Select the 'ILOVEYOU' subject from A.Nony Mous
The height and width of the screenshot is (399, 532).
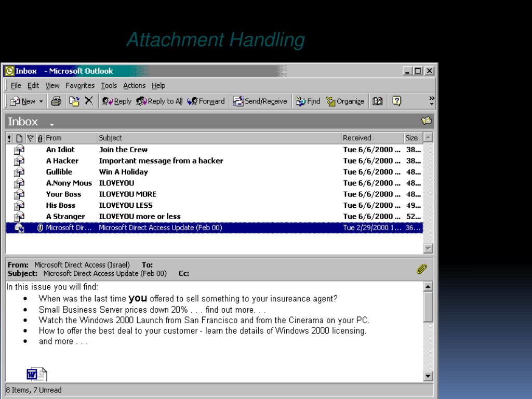(x=116, y=183)
